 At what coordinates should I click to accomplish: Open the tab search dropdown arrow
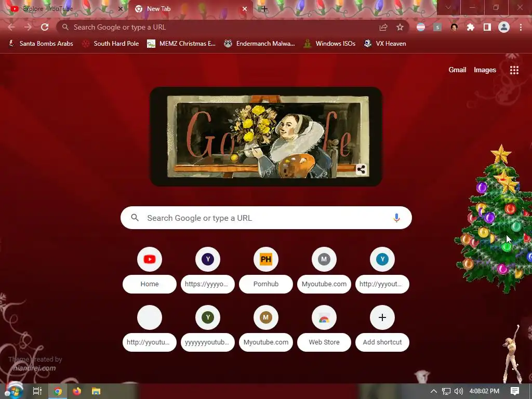448,7
